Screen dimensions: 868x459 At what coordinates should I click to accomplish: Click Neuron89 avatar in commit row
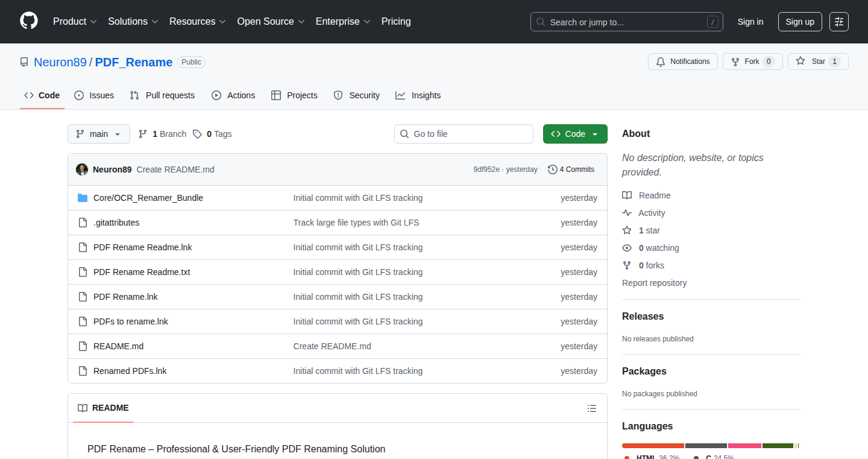point(82,169)
